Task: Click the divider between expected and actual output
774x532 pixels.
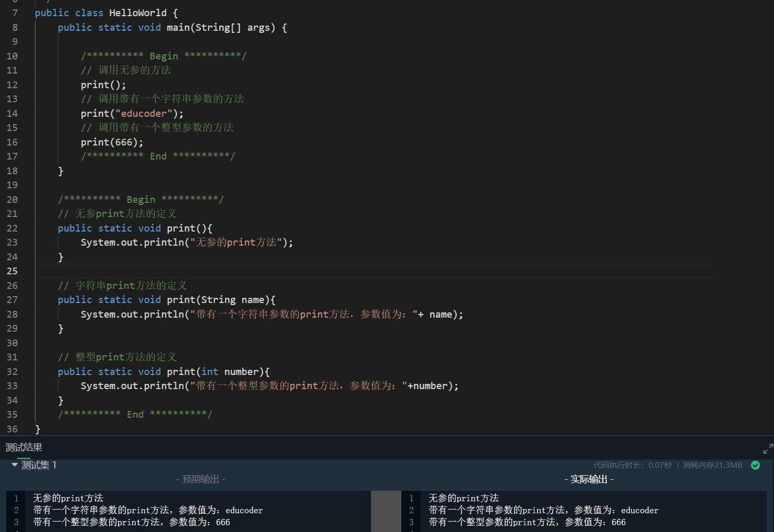Action: pos(386,511)
